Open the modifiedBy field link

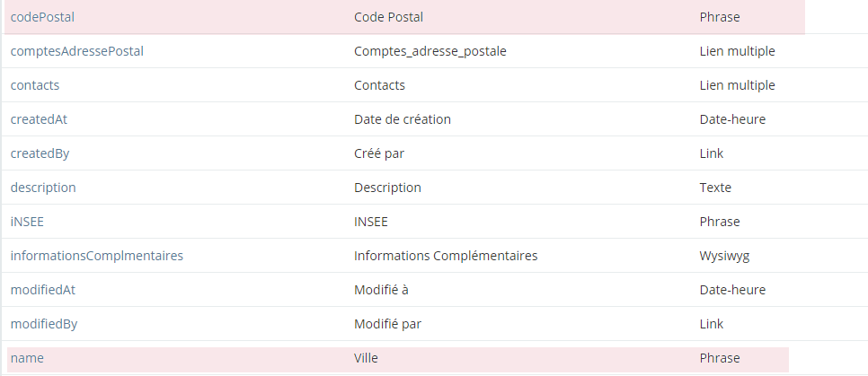[42, 324]
